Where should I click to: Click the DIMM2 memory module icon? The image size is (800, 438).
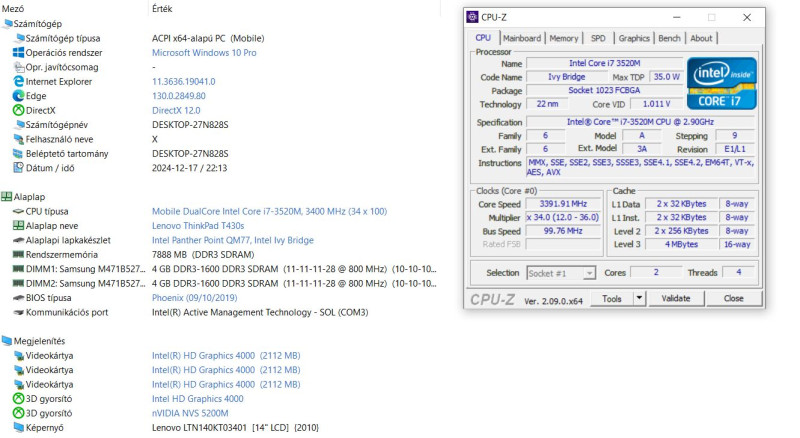18,283
